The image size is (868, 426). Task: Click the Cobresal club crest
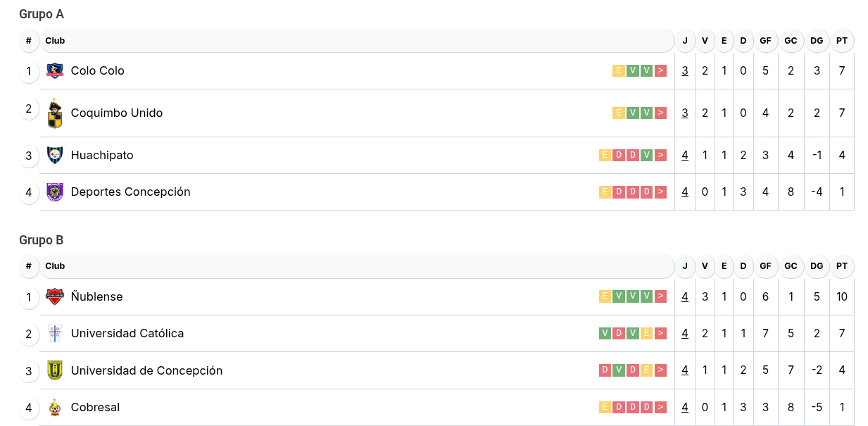point(55,407)
